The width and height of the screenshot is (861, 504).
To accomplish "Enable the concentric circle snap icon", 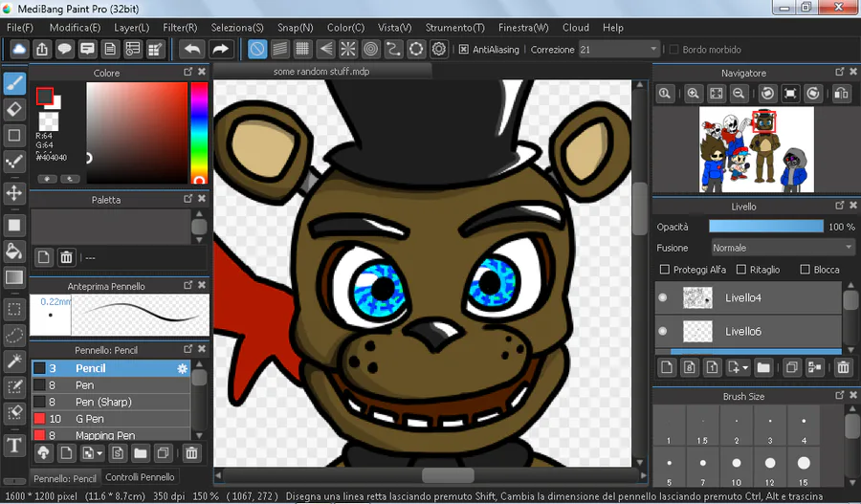I will tap(371, 49).
